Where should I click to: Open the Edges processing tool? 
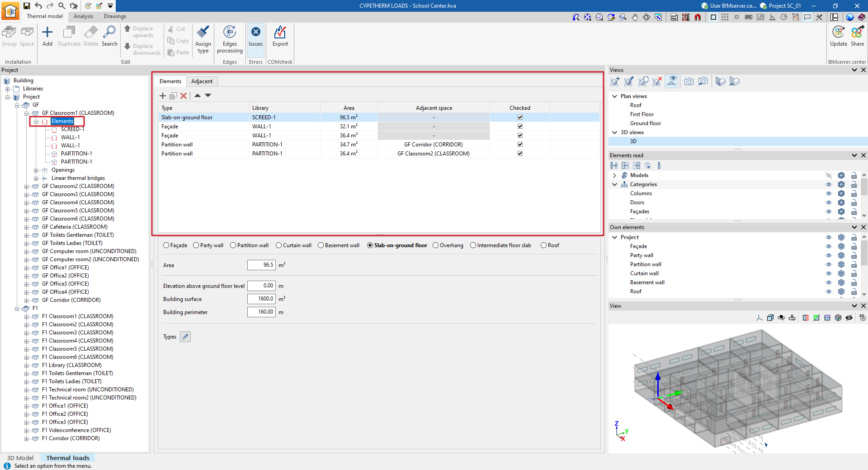(x=230, y=40)
